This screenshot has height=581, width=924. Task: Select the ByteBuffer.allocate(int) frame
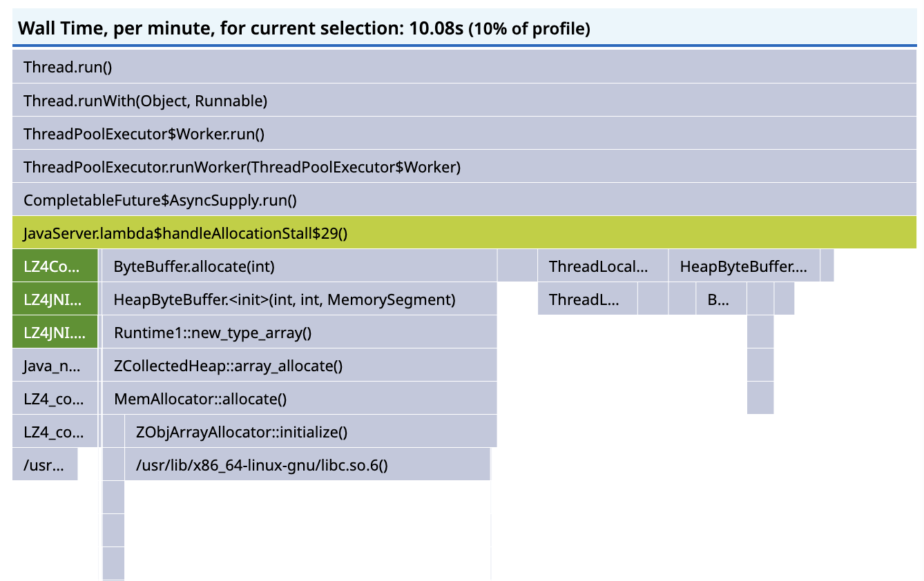300,266
